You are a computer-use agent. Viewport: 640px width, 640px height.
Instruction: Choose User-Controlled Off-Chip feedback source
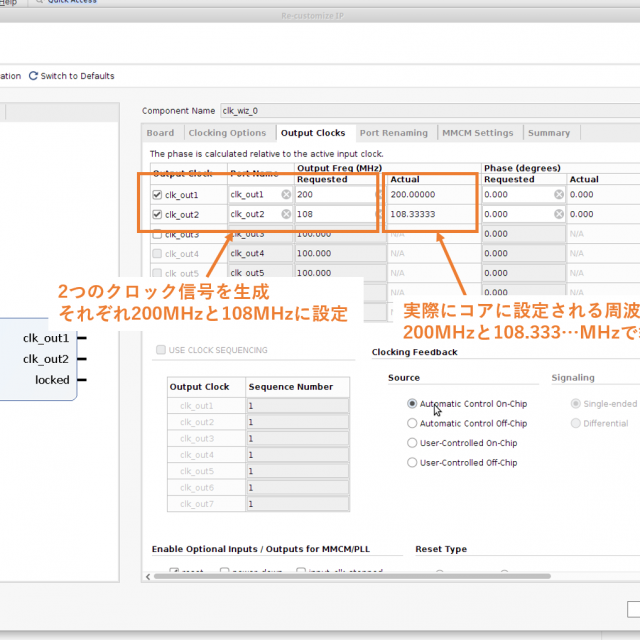(412, 462)
